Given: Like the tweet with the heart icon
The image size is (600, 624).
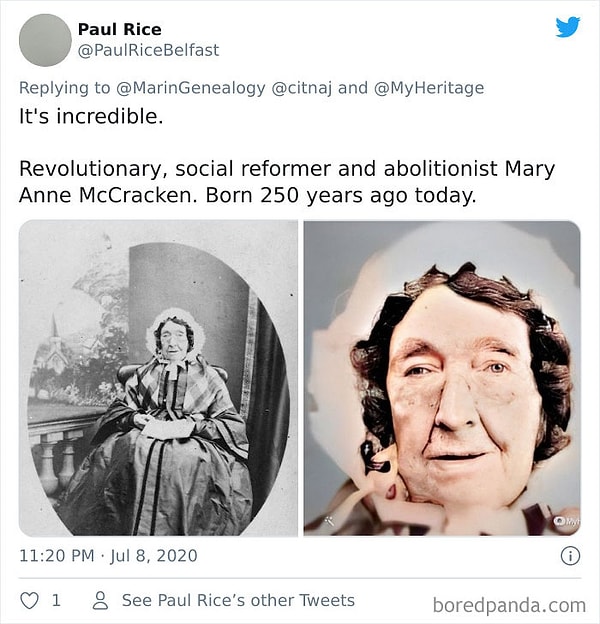Looking at the screenshot, I should point(29,601).
